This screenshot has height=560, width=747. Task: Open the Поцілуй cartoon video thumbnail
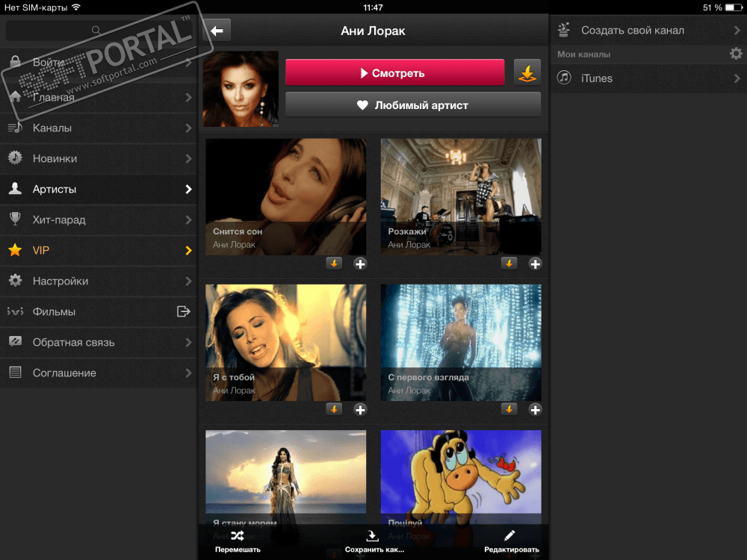tap(461, 478)
